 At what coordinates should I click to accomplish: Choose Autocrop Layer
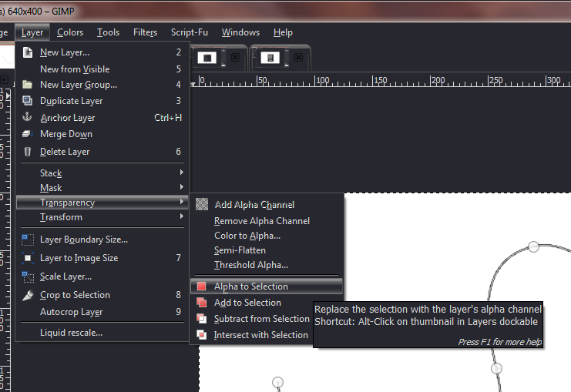102,312
